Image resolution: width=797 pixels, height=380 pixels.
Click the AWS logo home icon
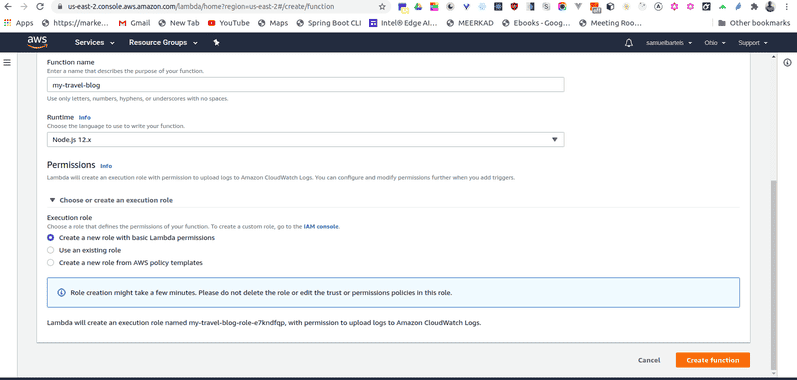coord(38,43)
